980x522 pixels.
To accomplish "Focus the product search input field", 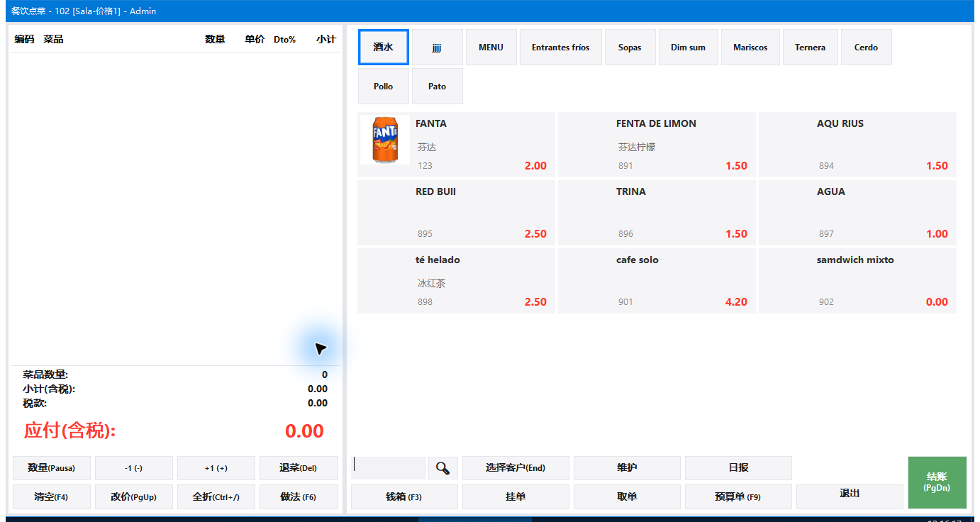I will (x=389, y=468).
